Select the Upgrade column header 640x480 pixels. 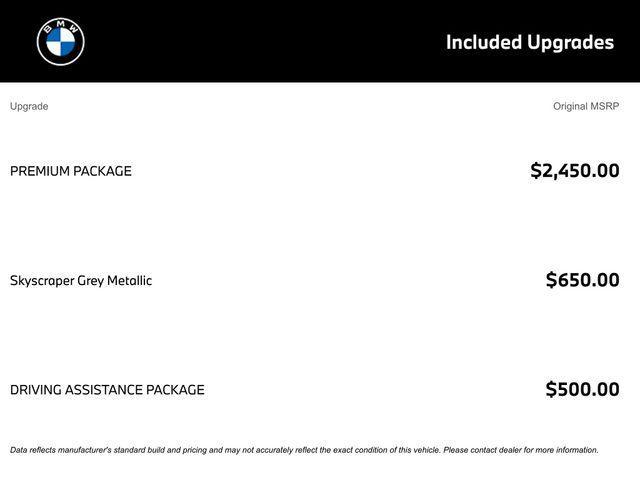pos(29,106)
